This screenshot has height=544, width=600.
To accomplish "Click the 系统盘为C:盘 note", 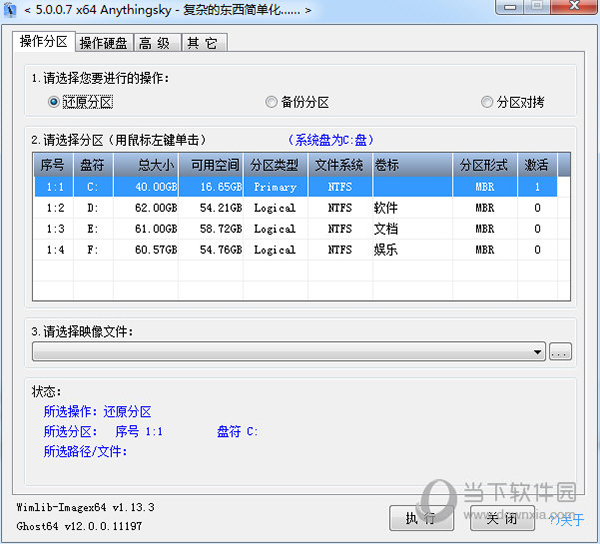I will 331,140.
